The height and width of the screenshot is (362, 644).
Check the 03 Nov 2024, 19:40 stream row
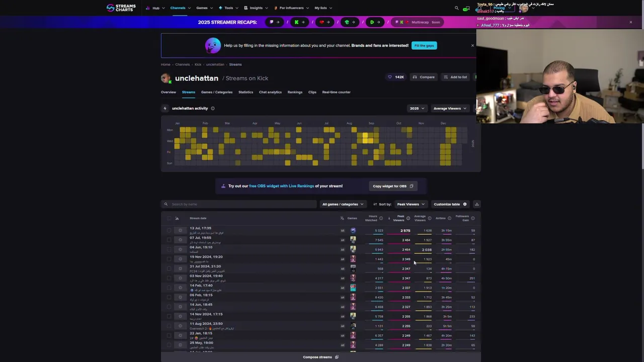pos(169,278)
